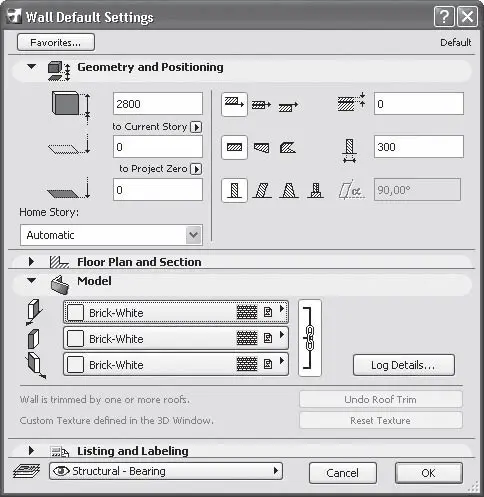Click the wall height field showing 2800
This screenshot has width=484, height=497.
click(x=158, y=104)
